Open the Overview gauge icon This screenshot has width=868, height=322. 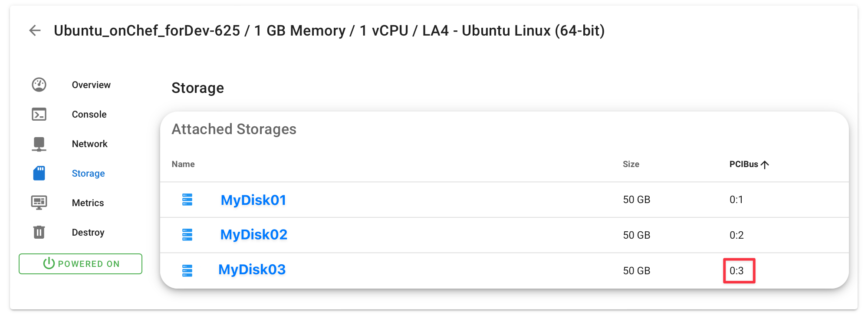tap(39, 85)
